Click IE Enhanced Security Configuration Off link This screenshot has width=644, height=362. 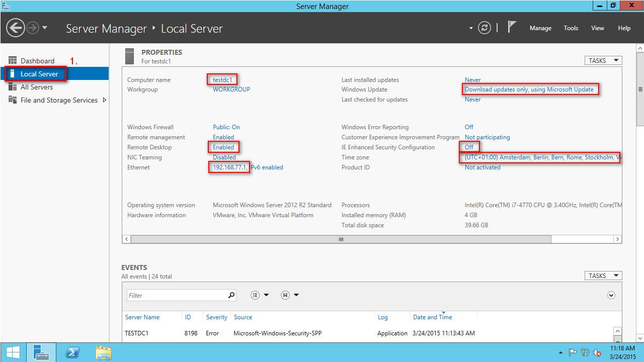pos(469,147)
